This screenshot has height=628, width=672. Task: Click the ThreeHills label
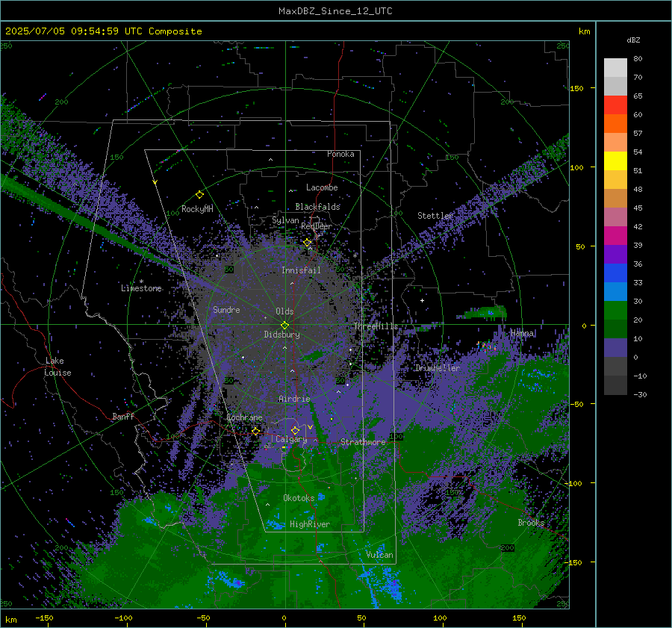click(x=376, y=326)
